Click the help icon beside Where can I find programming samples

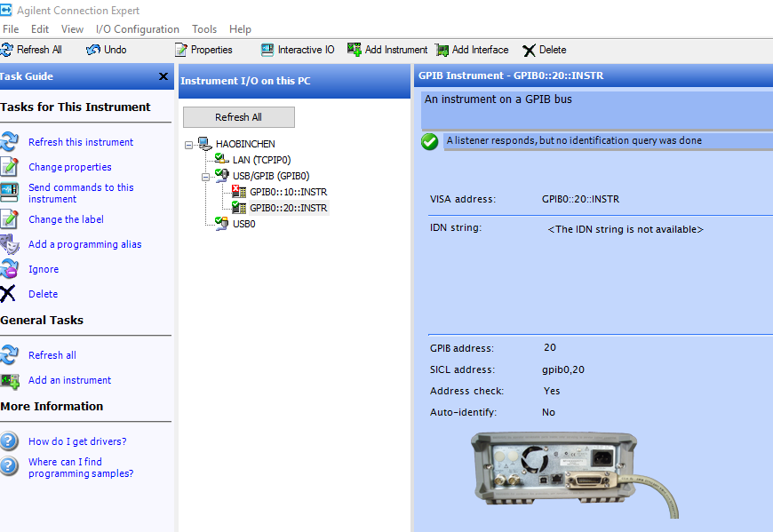(x=10, y=465)
